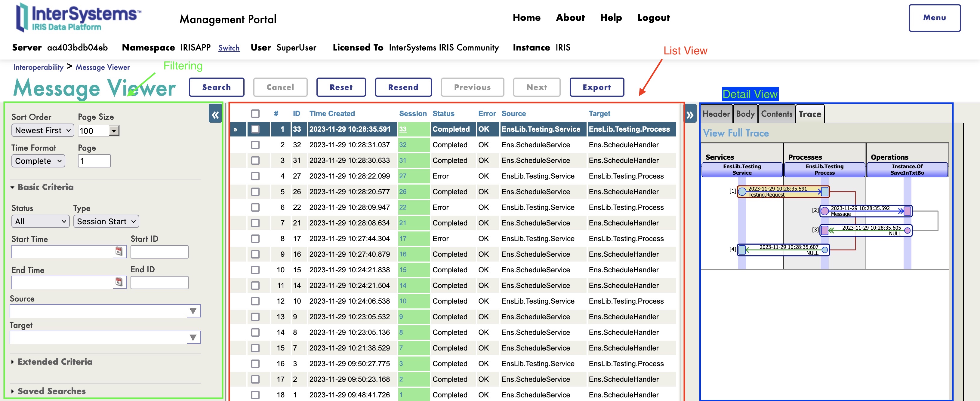Click the Start ID input field
This screenshot has width=980, height=401.
[159, 252]
